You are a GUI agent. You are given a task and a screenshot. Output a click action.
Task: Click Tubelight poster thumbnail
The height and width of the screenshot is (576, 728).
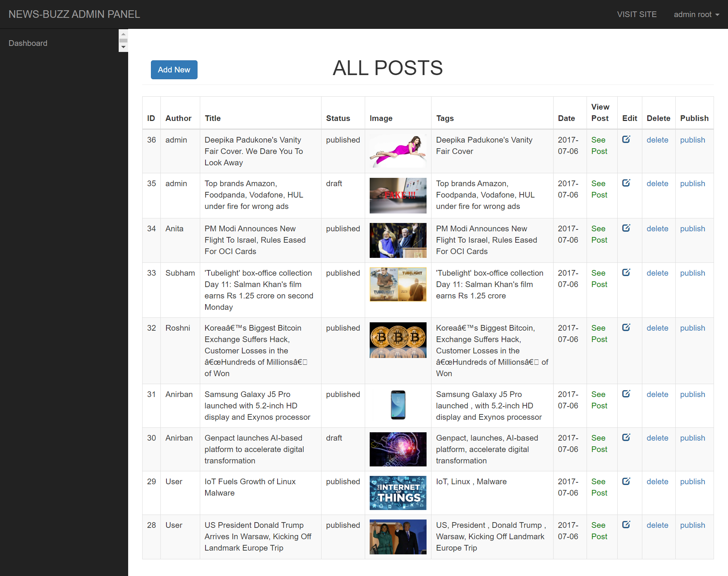pyautogui.click(x=398, y=284)
